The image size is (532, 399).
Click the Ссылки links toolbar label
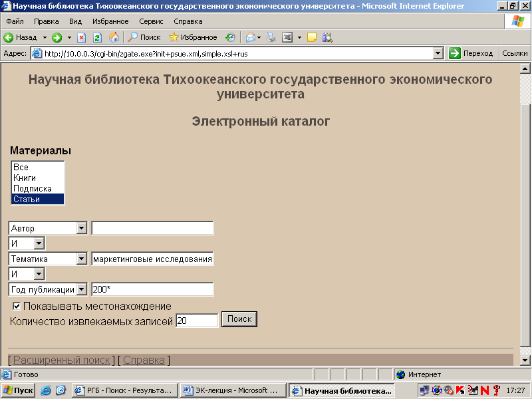point(515,53)
